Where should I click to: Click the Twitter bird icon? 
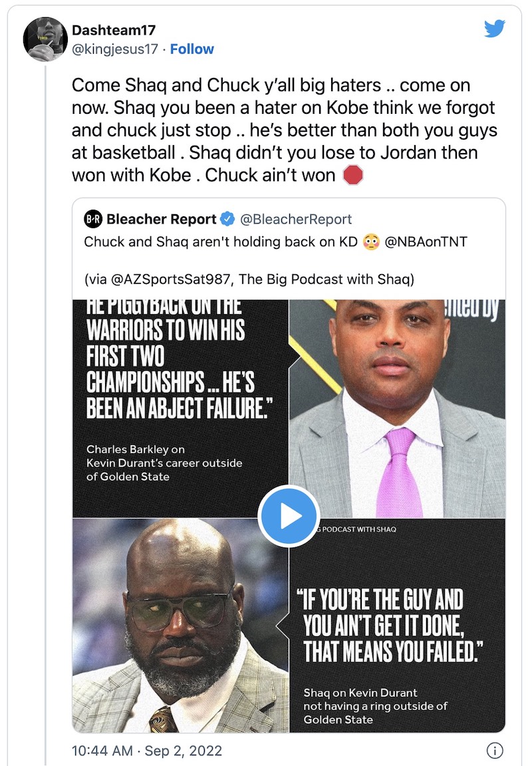coord(495,29)
